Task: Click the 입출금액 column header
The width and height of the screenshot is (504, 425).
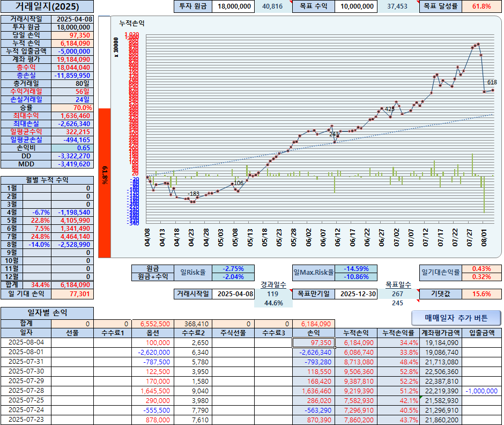Action: [481, 333]
